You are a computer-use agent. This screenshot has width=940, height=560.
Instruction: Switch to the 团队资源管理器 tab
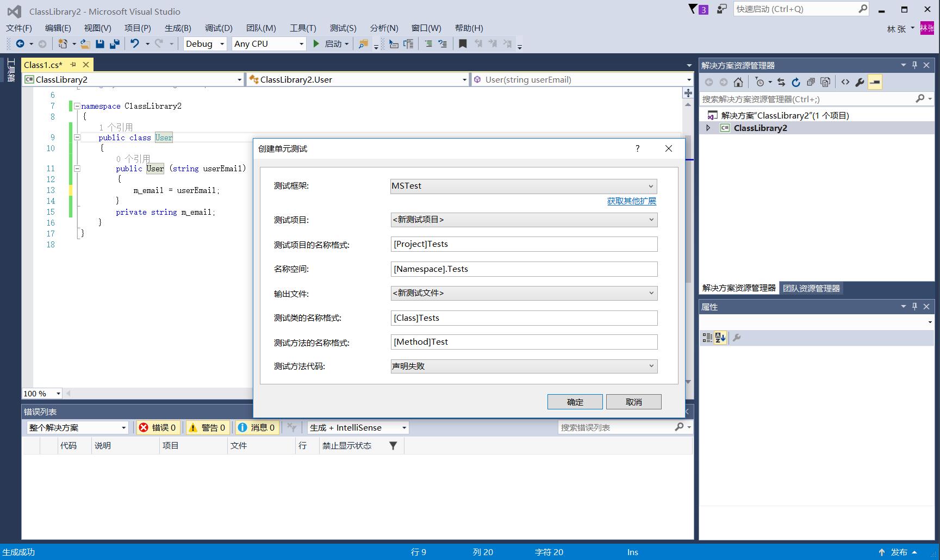tap(811, 288)
